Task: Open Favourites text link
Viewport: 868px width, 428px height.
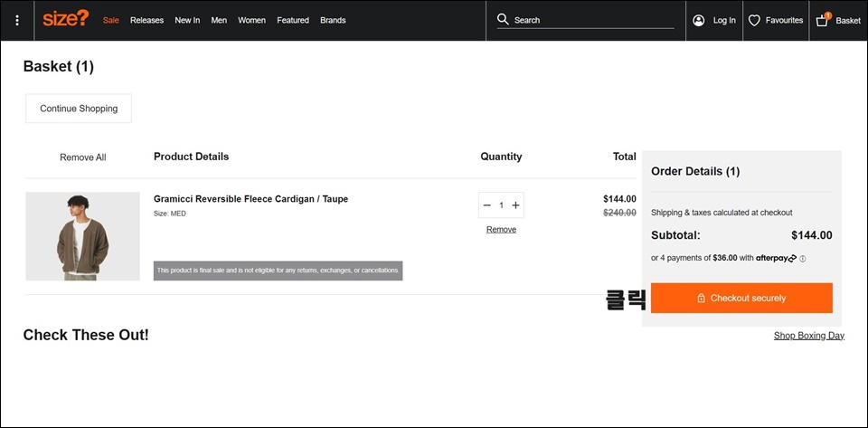Action: click(x=784, y=21)
